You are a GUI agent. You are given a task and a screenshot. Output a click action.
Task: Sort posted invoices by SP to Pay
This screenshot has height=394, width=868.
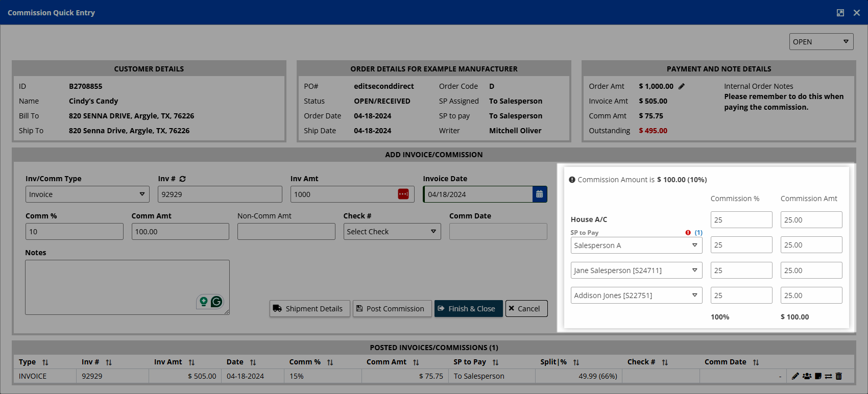pyautogui.click(x=495, y=362)
